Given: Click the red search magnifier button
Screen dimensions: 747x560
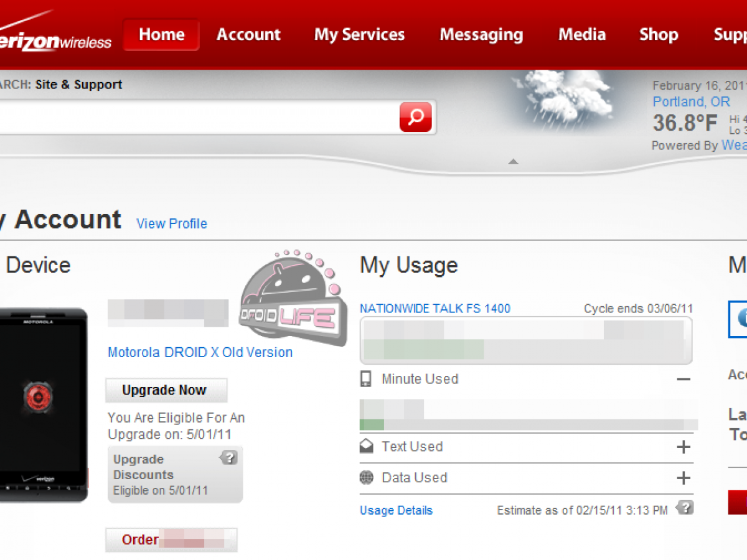Looking at the screenshot, I should click(415, 117).
